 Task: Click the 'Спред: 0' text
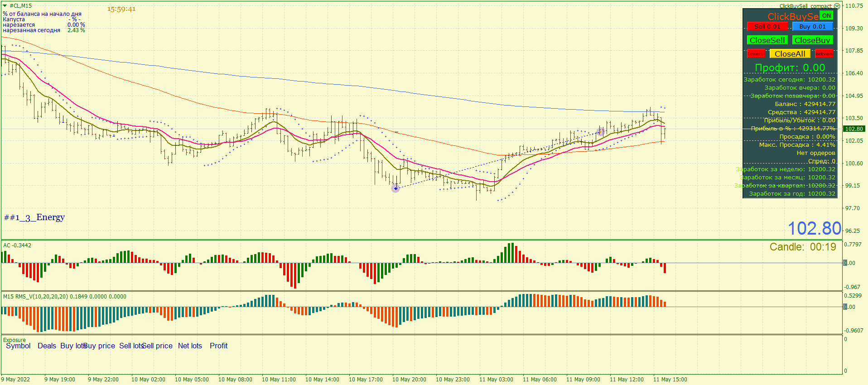pyautogui.click(x=822, y=161)
